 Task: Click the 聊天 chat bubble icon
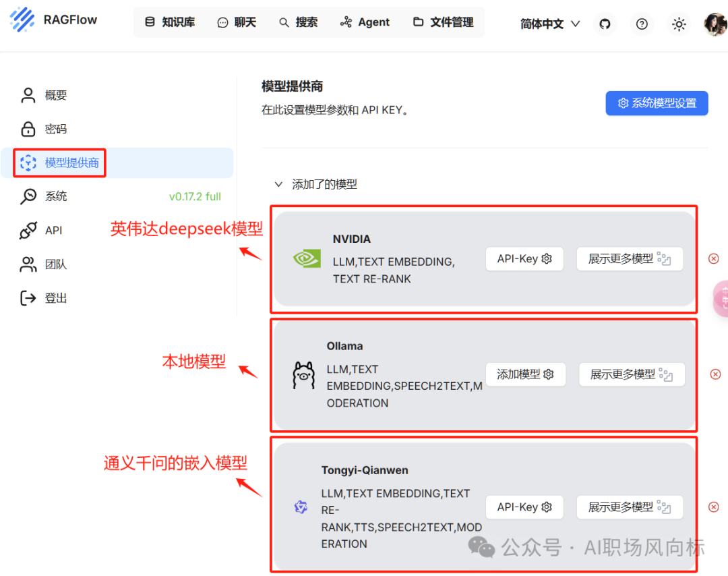pyautogui.click(x=223, y=22)
